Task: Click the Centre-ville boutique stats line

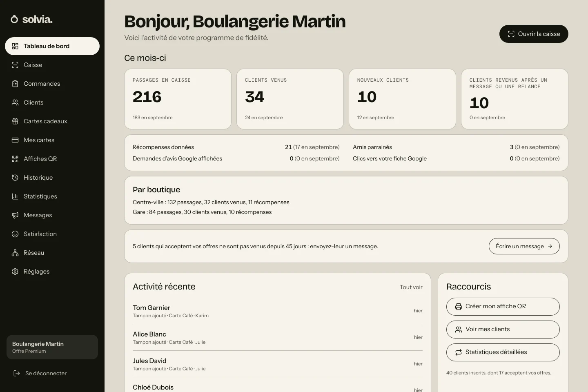Action: coord(211,202)
